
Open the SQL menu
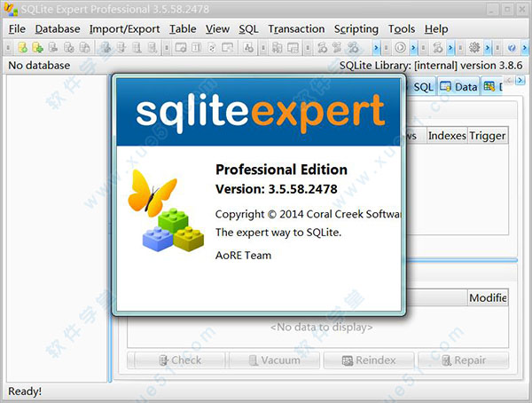[248, 29]
